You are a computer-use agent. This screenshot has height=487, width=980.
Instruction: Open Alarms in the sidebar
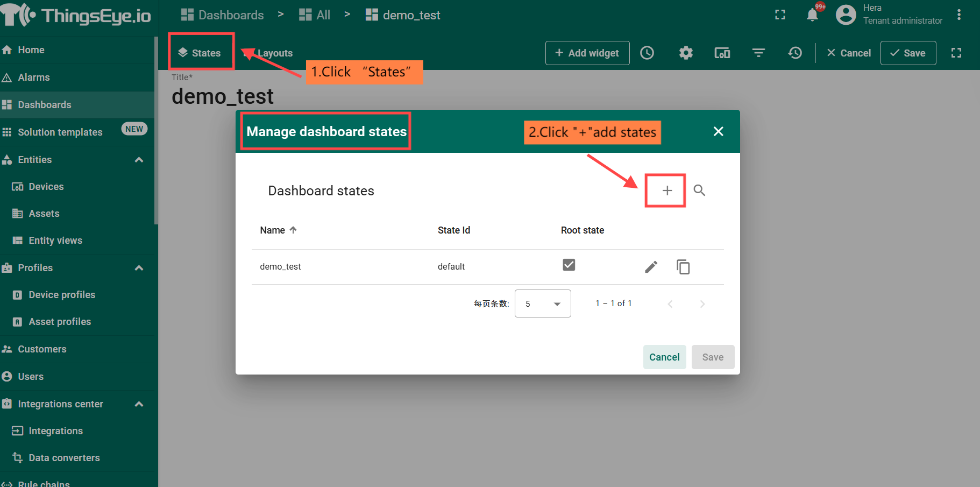tap(34, 77)
